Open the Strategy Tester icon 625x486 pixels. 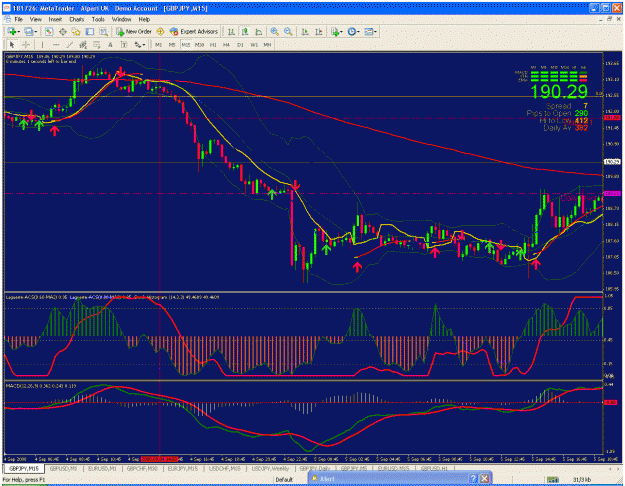pos(104,31)
